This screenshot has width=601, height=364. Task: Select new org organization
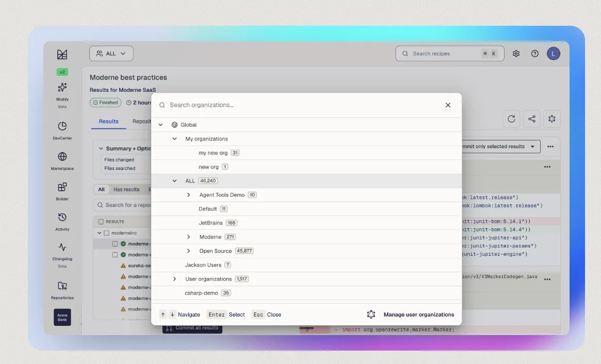tap(306, 167)
